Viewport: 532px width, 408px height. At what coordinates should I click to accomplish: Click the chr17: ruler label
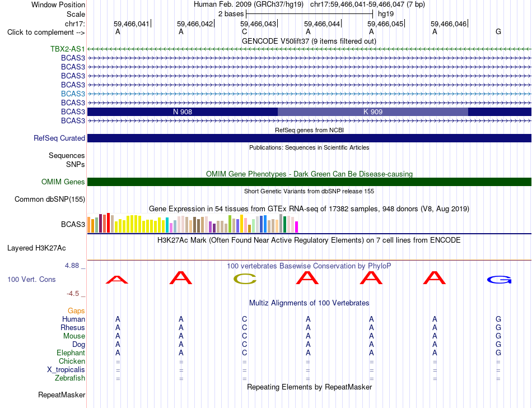[x=74, y=24]
